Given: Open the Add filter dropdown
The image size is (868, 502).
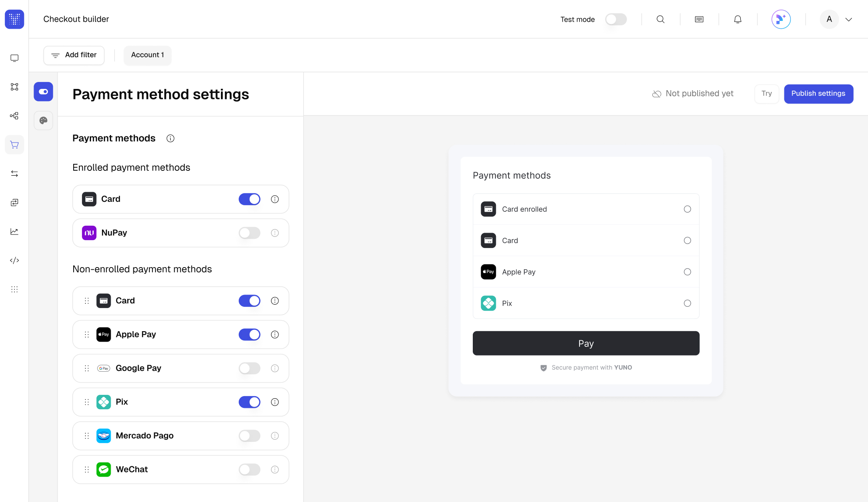Looking at the screenshot, I should point(74,55).
